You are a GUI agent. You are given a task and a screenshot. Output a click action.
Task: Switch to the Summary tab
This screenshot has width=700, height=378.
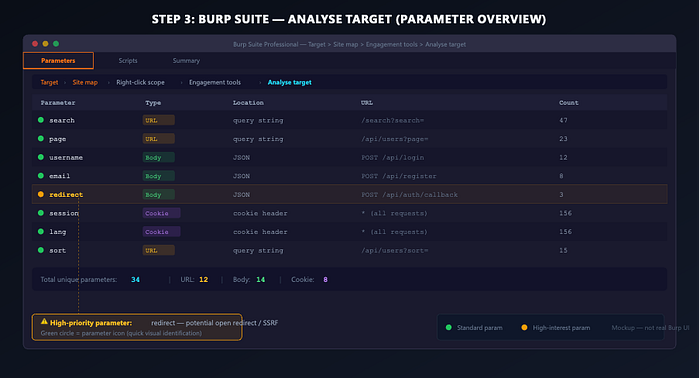pos(186,61)
